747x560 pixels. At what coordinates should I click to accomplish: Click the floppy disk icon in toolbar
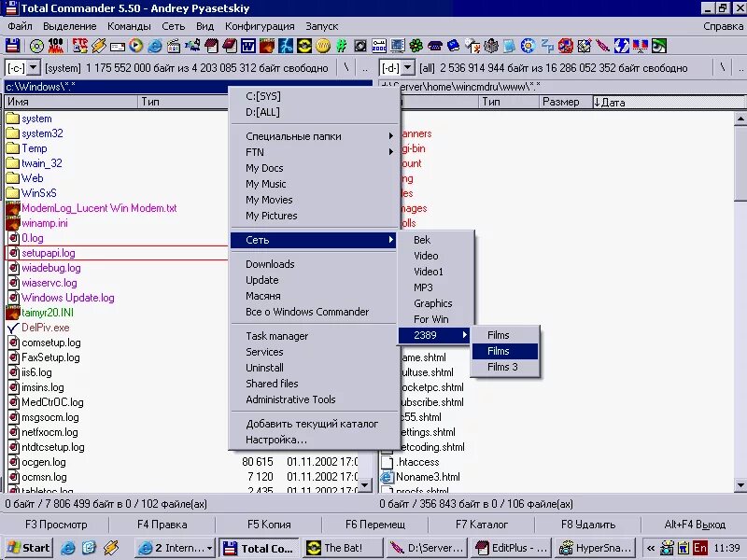12,46
